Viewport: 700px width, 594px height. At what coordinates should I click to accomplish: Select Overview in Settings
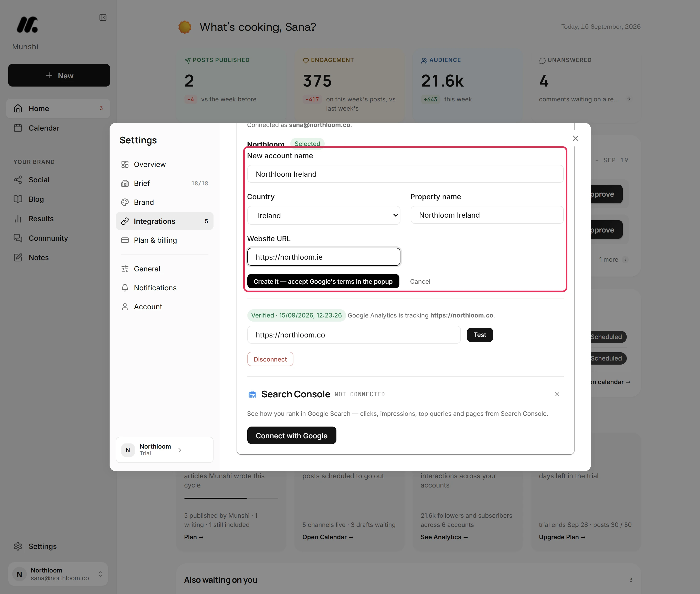point(164,164)
